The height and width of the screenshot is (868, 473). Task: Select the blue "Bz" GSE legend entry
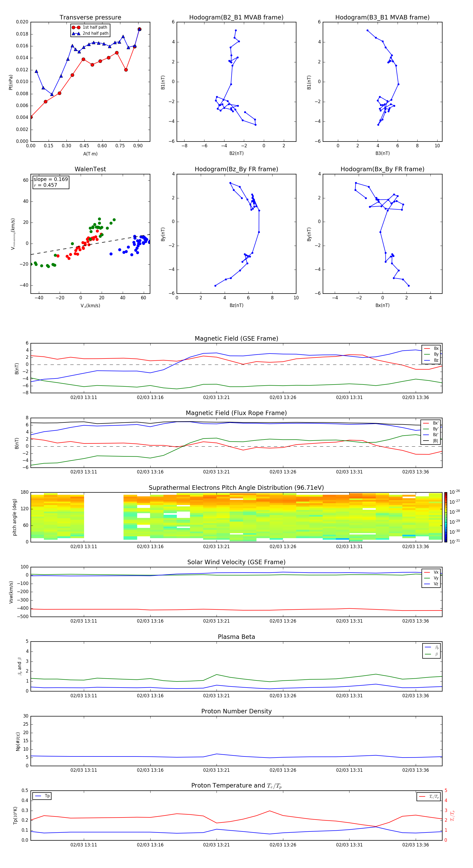tap(431, 360)
